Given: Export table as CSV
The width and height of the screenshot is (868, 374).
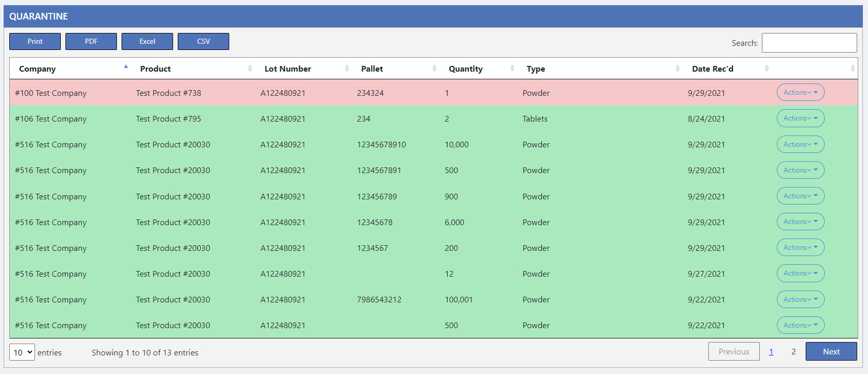Looking at the screenshot, I should click(203, 41).
